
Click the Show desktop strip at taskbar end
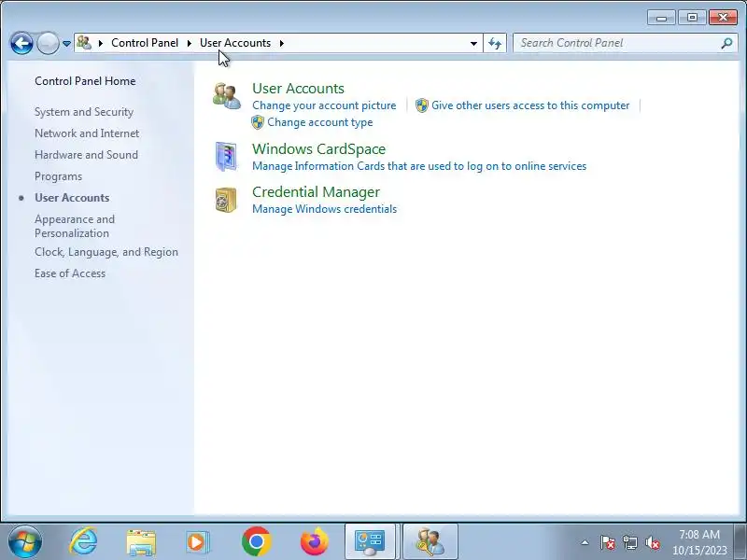tap(740, 541)
